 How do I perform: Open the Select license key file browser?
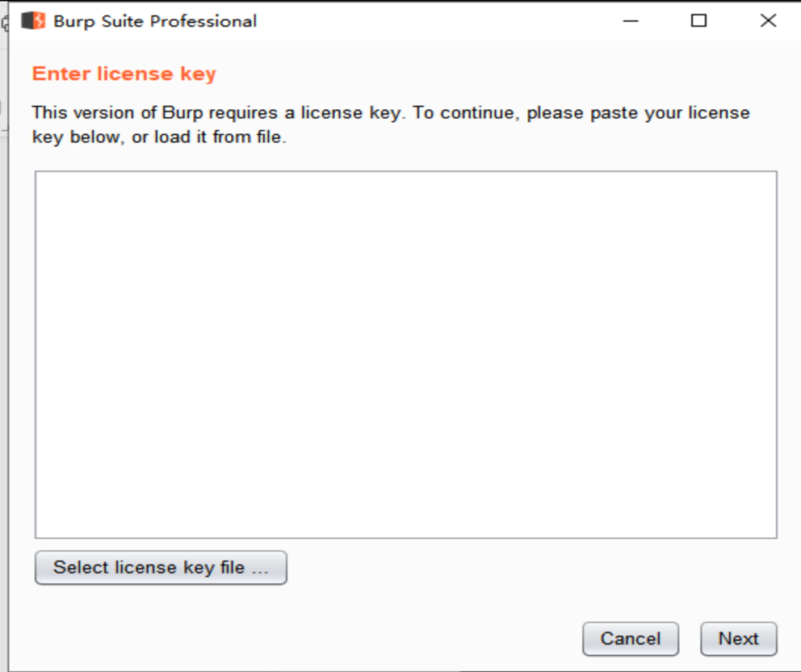point(161,567)
